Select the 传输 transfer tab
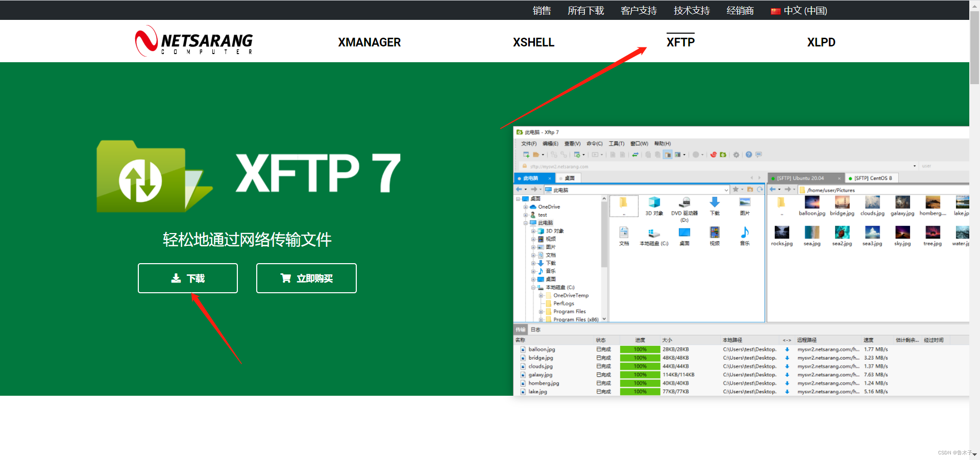 click(520, 329)
